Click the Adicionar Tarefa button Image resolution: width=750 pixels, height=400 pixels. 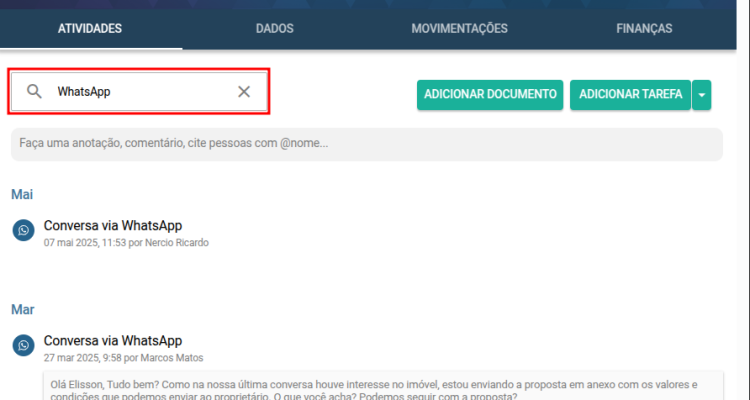point(630,95)
